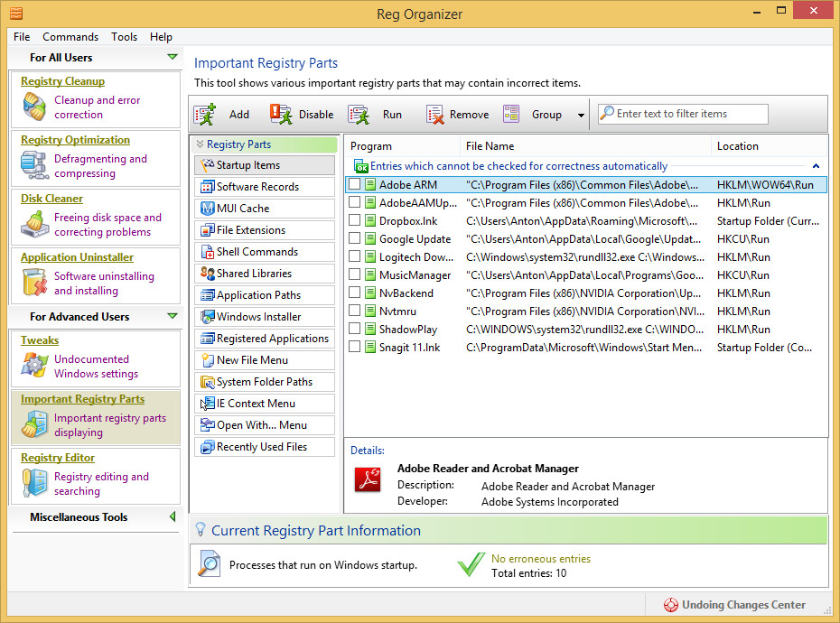Click the Application Uninstaller icon

point(34,284)
